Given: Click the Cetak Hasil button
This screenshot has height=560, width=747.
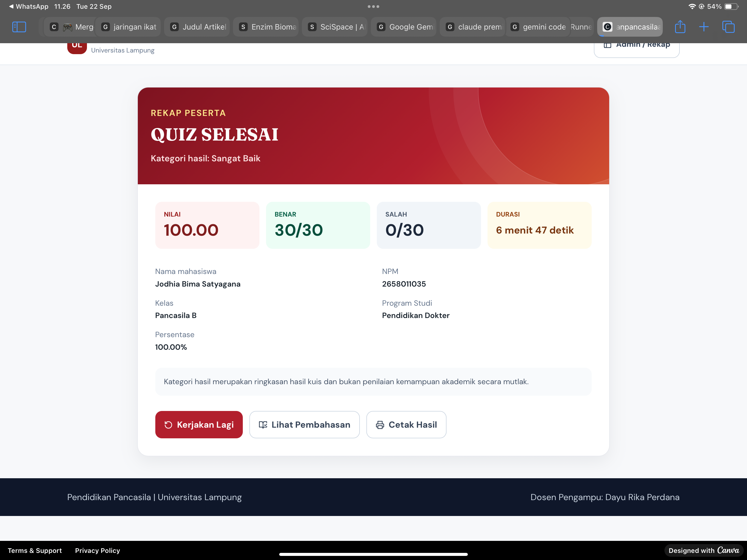Looking at the screenshot, I should tap(406, 425).
